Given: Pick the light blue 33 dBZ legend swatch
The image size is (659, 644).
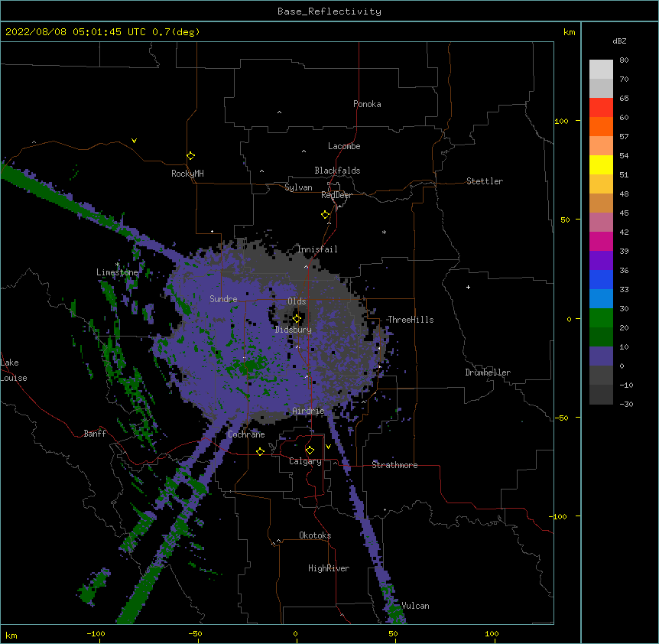Looking at the screenshot, I should point(601,299).
